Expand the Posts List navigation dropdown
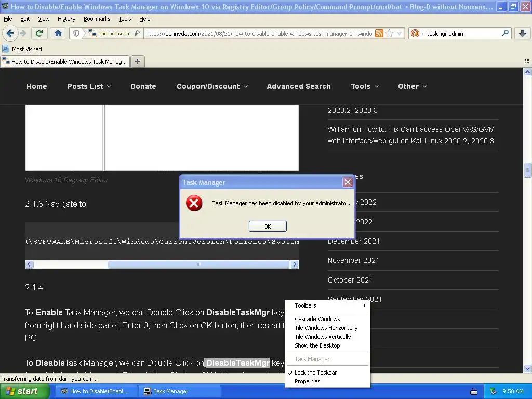Image resolution: width=532 pixels, height=399 pixels. click(89, 86)
